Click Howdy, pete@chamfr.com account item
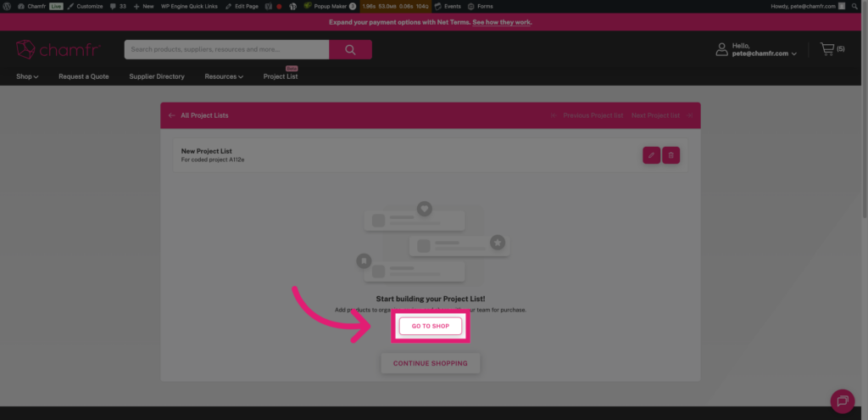This screenshot has height=420, width=868. 808,6
